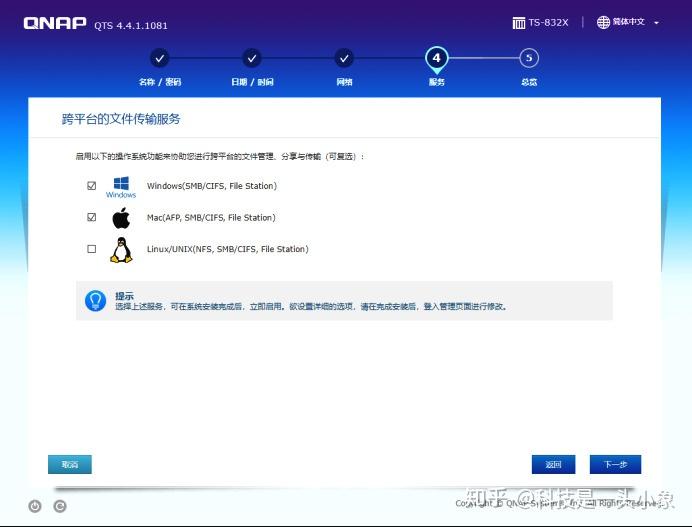Click the Linux/UNIX(NFS, SMB/CIFS, File Station) label

[228, 249]
